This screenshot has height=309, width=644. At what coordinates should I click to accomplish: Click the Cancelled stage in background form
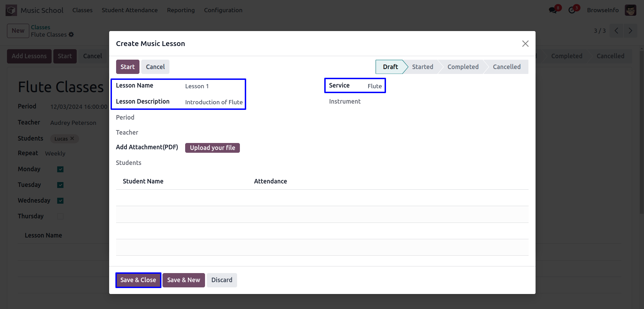610,56
